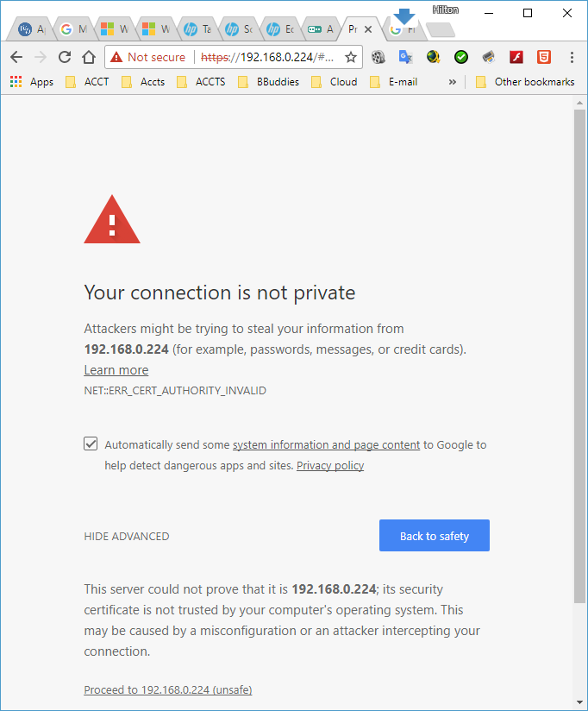Image resolution: width=588 pixels, height=711 pixels.
Task: Open the Other bookmarks folder
Action: click(x=524, y=82)
